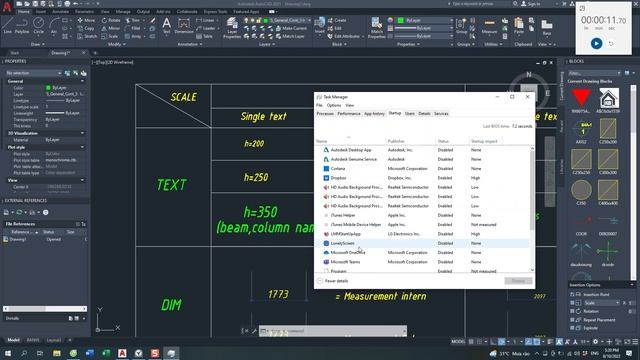Open the Annotate ribbon tab
Screen dimensions: 640x360
60,12
